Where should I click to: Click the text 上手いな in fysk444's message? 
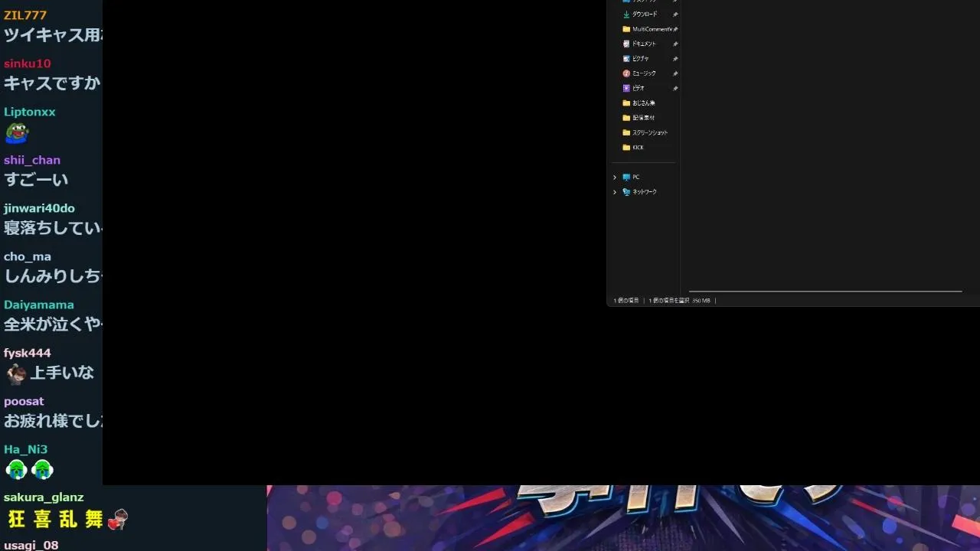click(62, 373)
